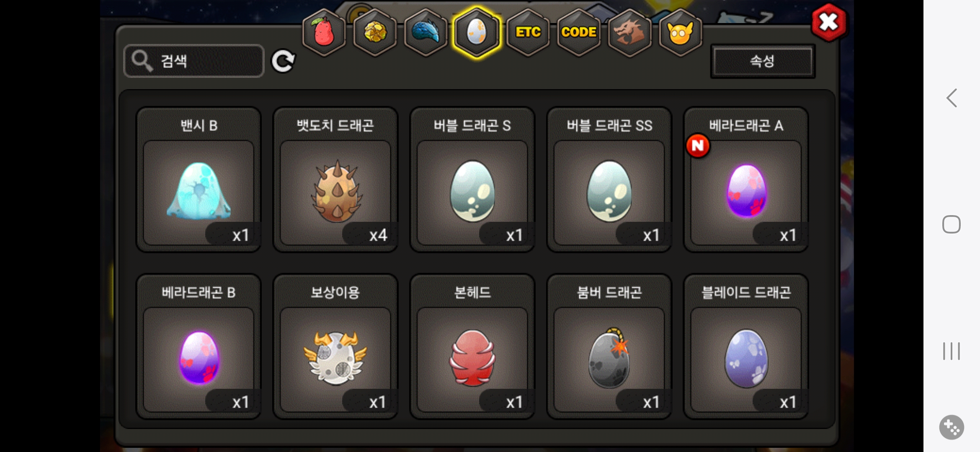Screen dimensions: 980x452
Task: Choose the bomb-shaped 붐버 드래곤 egg
Action: tap(609, 347)
